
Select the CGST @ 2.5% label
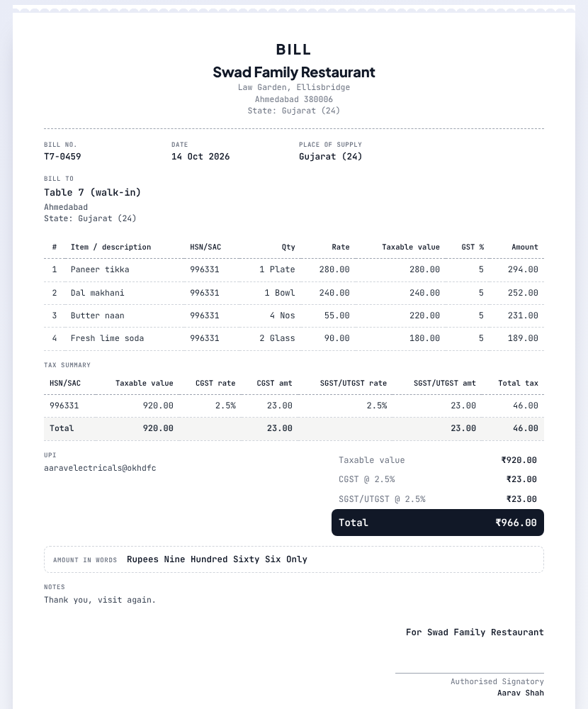367,479
